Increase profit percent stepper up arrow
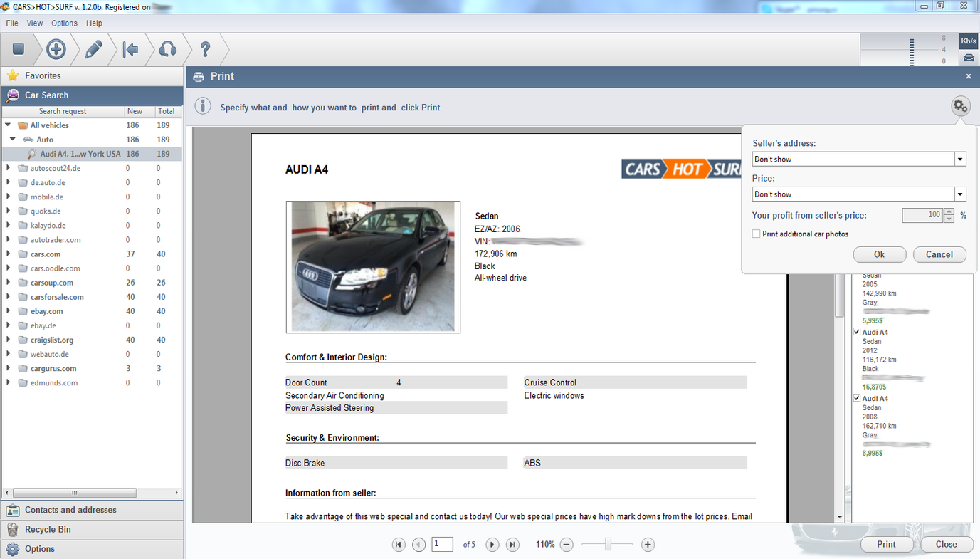The width and height of the screenshot is (980, 559). tap(949, 211)
